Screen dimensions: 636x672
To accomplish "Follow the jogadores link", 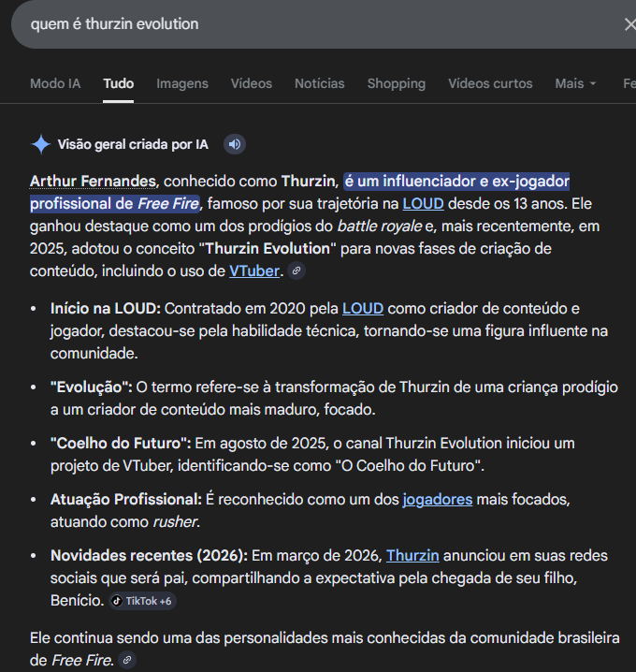I will pos(438,500).
